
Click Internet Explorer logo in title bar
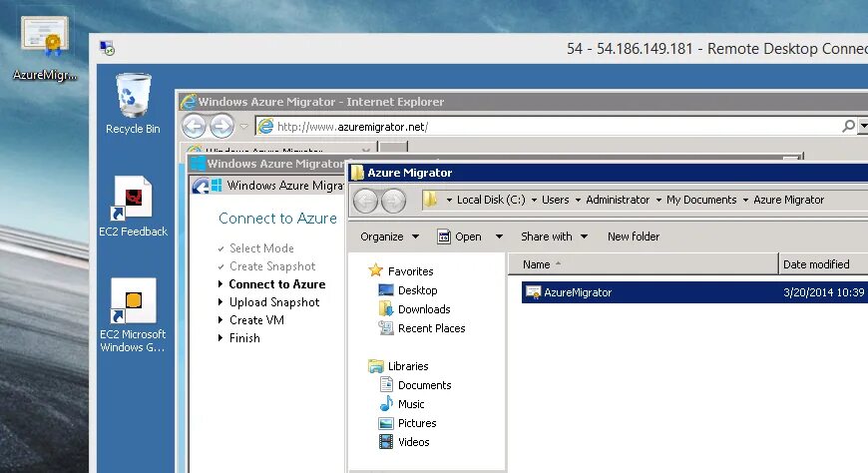tap(189, 102)
